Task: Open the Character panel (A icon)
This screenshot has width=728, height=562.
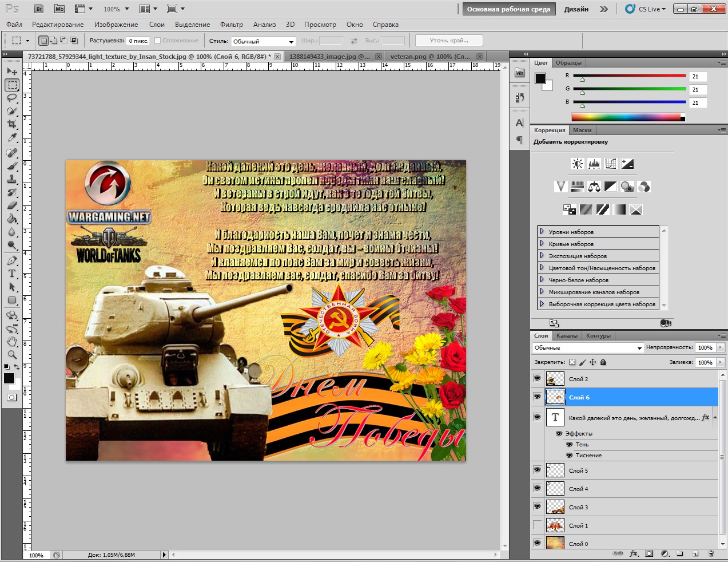Action: coord(519,122)
